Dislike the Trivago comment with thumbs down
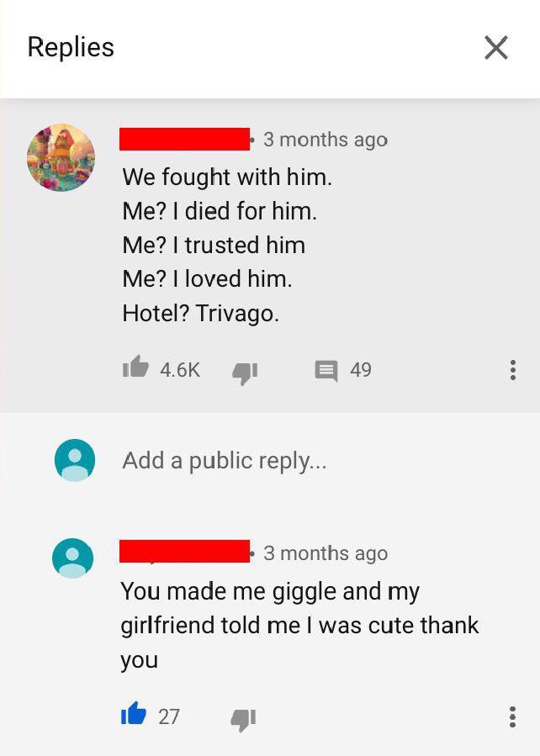Screen dimensions: 540x756 [x=245, y=373]
